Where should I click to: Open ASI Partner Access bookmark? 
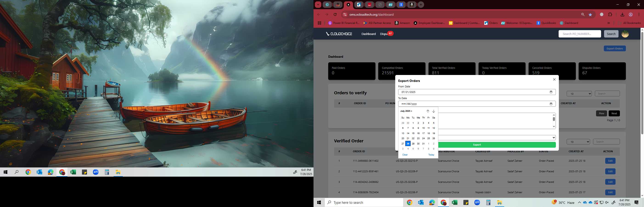click(377, 23)
